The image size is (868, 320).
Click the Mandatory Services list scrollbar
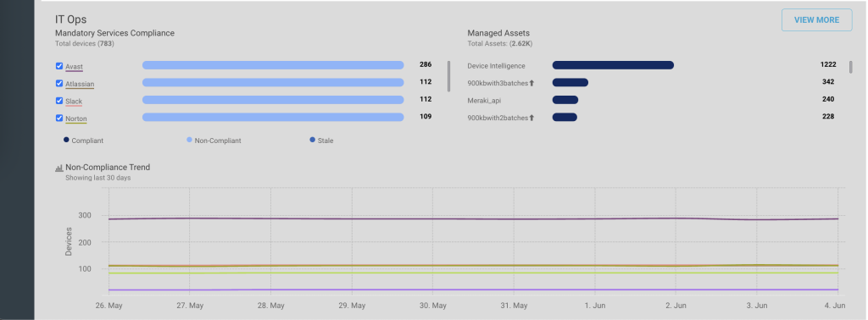click(449, 76)
